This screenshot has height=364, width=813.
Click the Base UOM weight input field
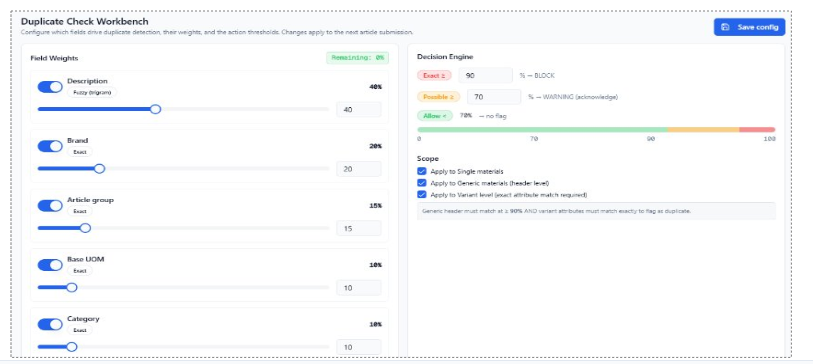tap(359, 288)
